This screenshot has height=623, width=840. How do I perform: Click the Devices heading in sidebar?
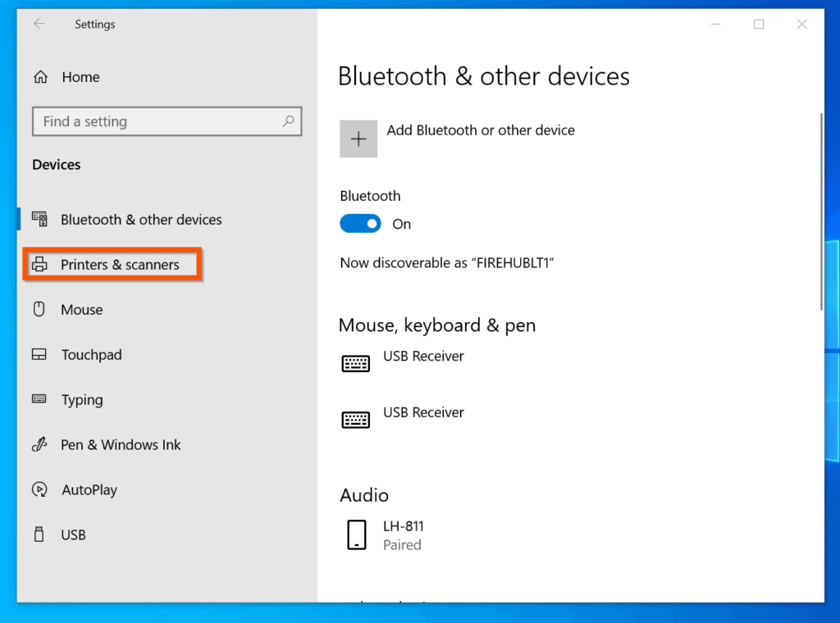pos(57,164)
